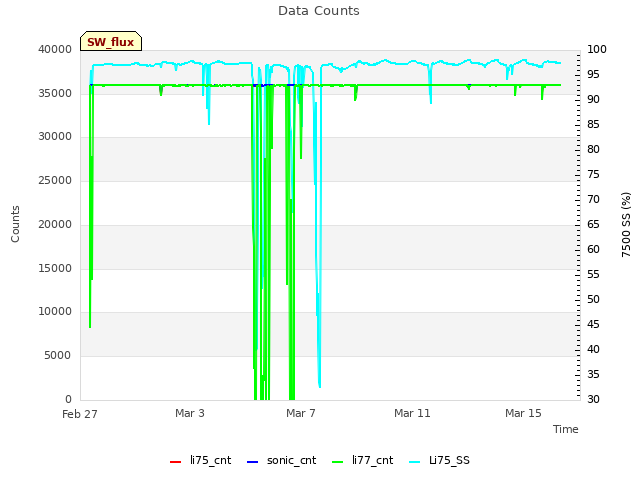This screenshot has height=480, width=640.
Task: Toggle the li77_cnt legend entry
Action: point(362,460)
